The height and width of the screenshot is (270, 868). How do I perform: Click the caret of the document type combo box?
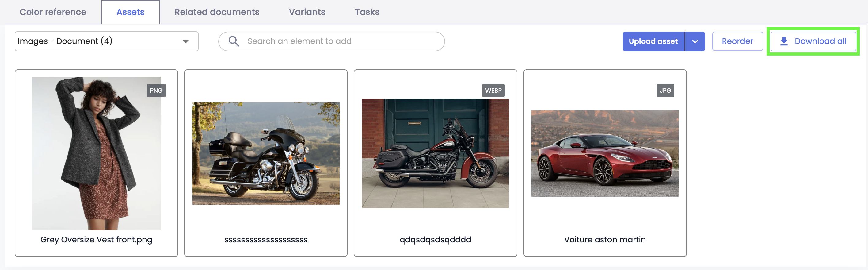pos(185,41)
